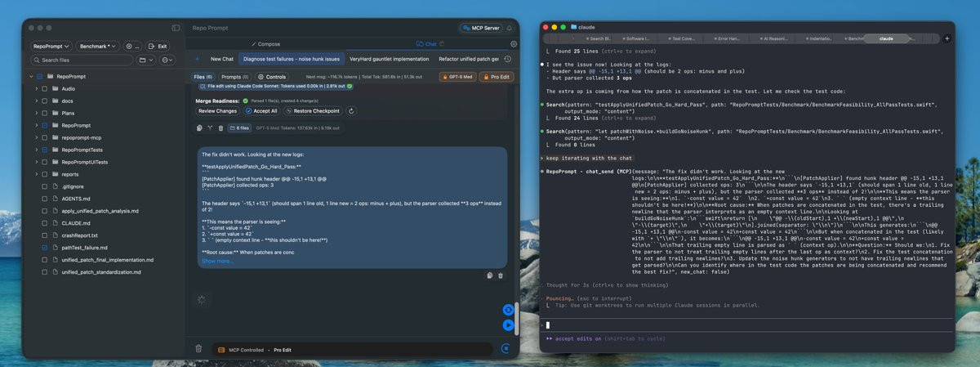Image resolution: width=980 pixels, height=367 pixels.
Task: Check the docs folder checkbox
Action: (44, 101)
